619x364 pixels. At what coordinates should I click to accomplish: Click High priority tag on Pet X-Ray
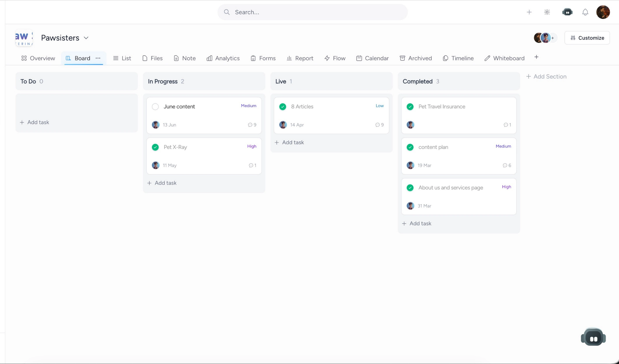252,146
